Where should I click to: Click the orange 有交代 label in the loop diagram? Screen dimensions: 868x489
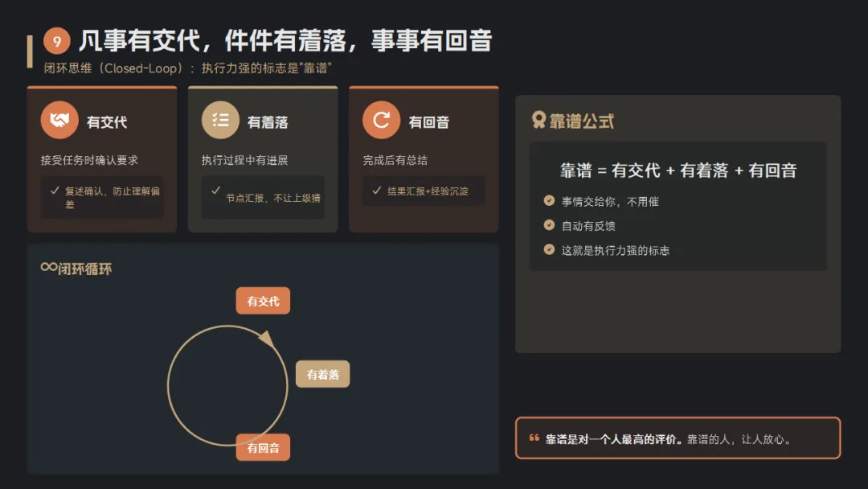[x=263, y=301]
